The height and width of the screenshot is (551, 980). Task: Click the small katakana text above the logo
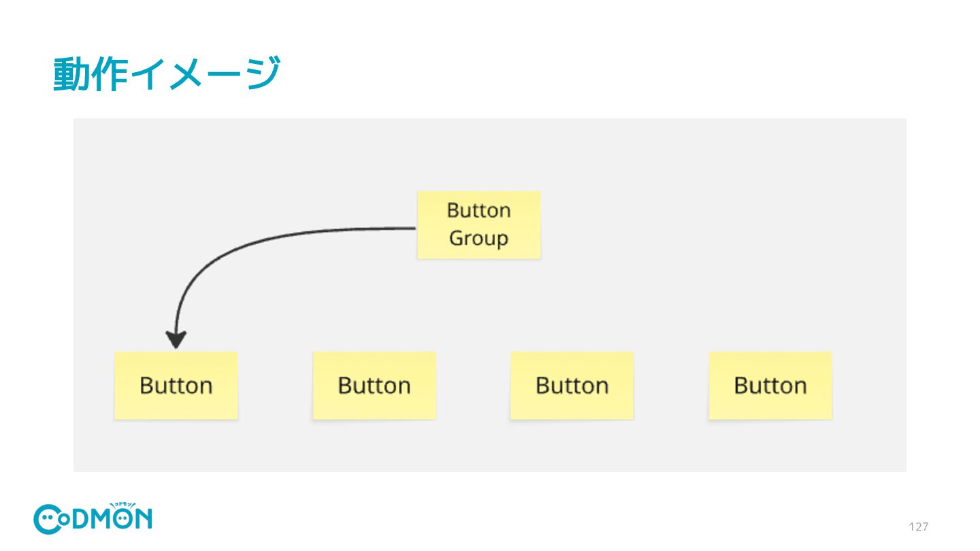[122, 505]
